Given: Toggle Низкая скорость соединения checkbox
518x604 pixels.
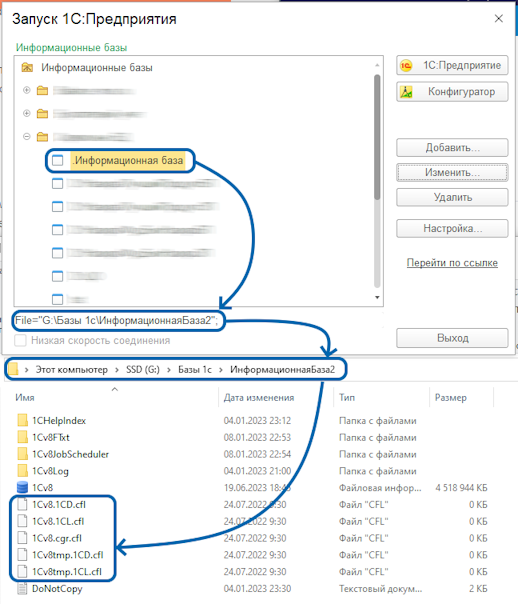Looking at the screenshot, I should pos(20,341).
